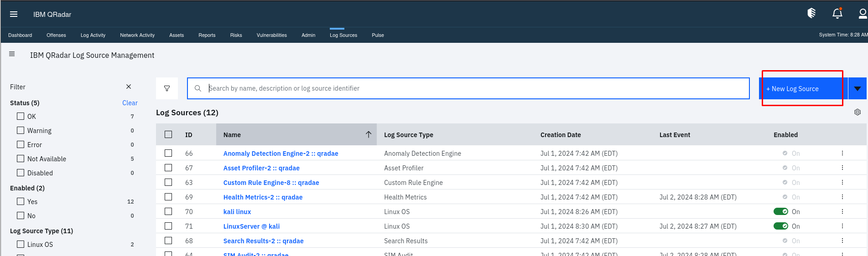Check the Error status filter
Image resolution: width=868 pixels, height=256 pixels.
pyautogui.click(x=21, y=144)
